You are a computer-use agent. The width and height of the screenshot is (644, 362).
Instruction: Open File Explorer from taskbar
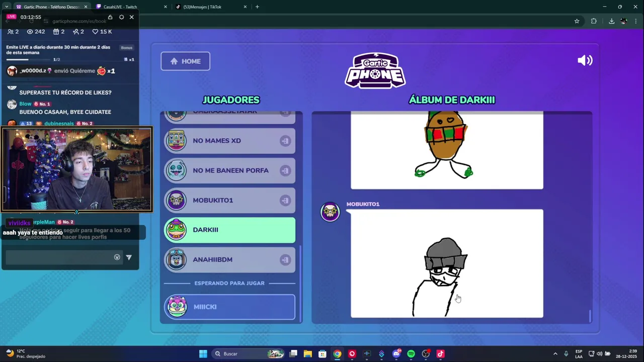click(x=308, y=354)
